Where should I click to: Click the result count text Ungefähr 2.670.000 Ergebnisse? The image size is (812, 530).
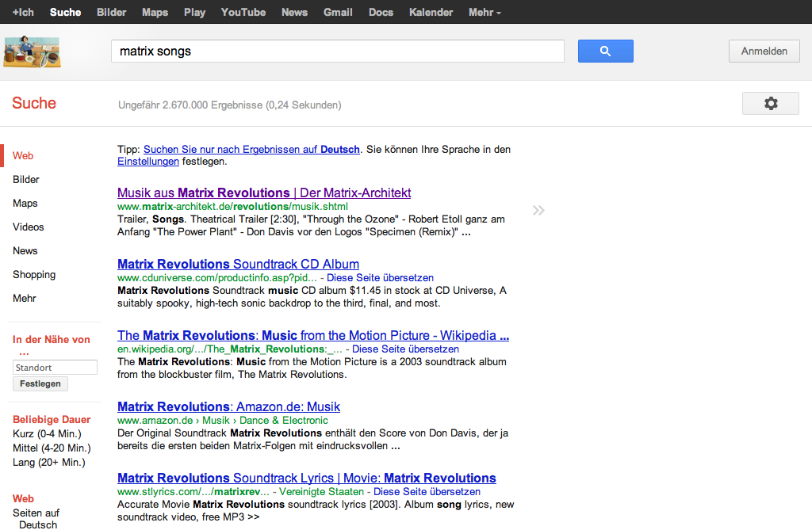(229, 105)
